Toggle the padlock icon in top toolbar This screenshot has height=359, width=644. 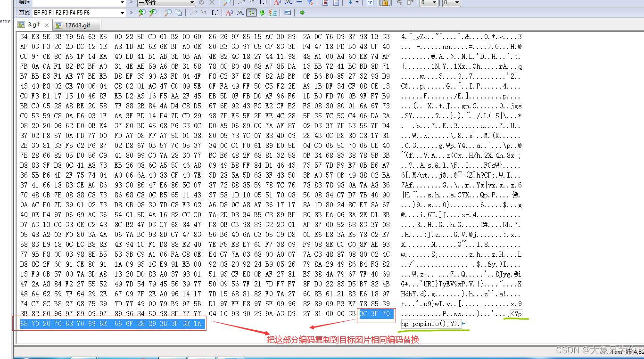tap(384, 2)
